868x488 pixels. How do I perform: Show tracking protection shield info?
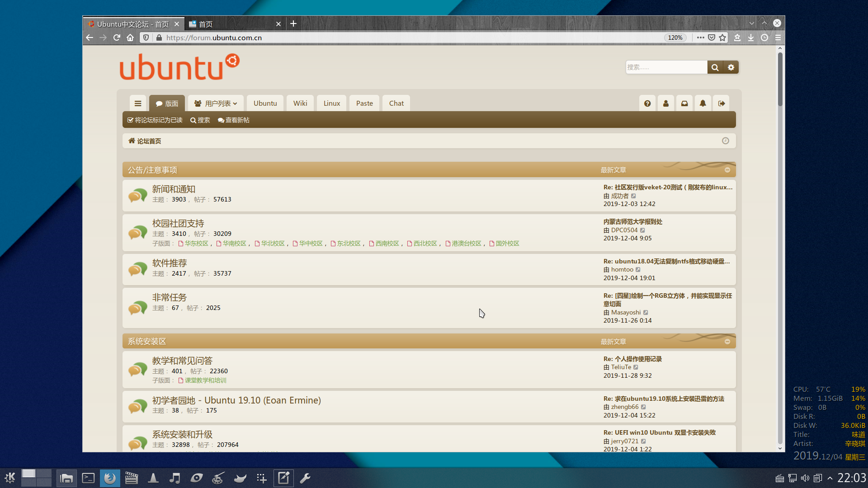coord(146,38)
